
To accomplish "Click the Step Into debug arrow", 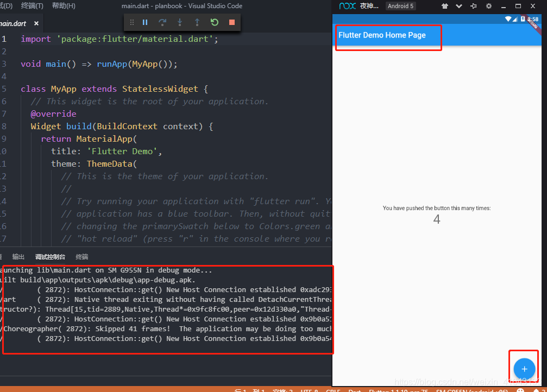I will tap(180, 22).
